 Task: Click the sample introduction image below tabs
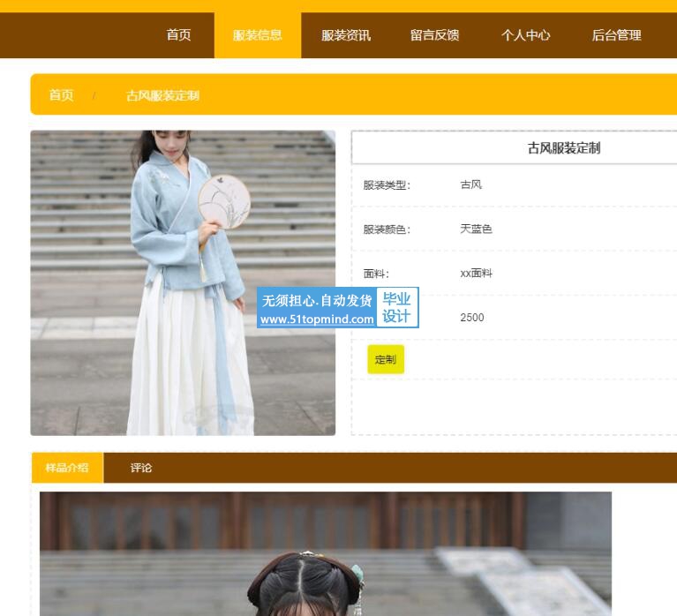pos(326,554)
